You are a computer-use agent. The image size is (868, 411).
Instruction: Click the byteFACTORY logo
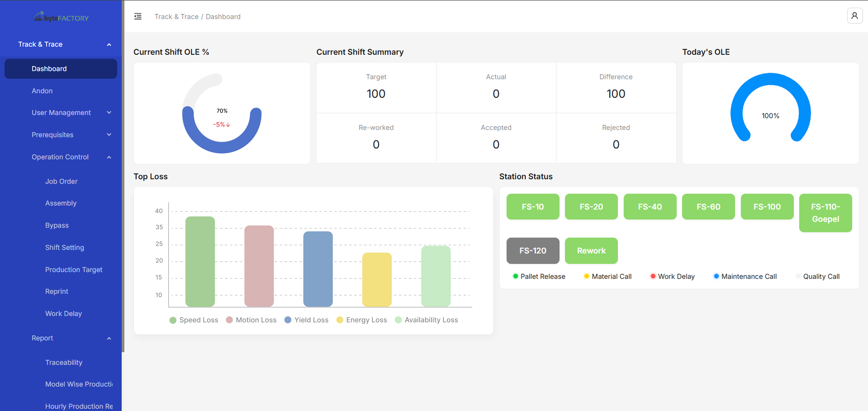click(61, 17)
